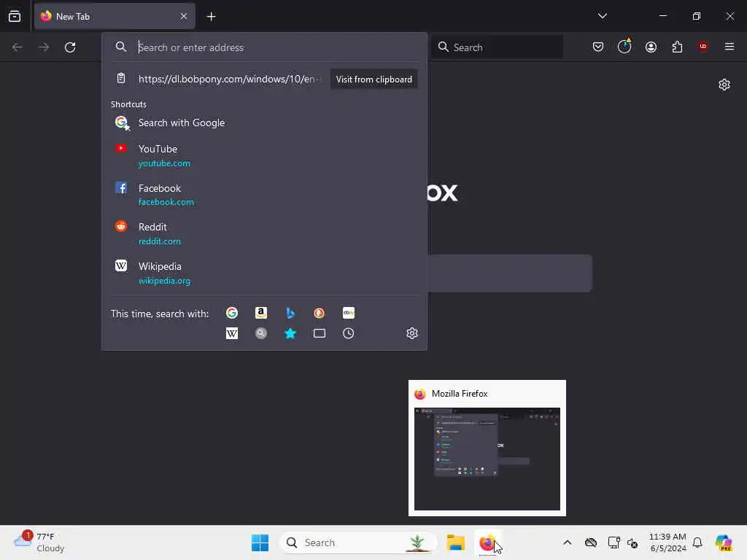Screen dimensions: 747x560
Task: Click Visit from clipboard button
Action: tap(374, 79)
